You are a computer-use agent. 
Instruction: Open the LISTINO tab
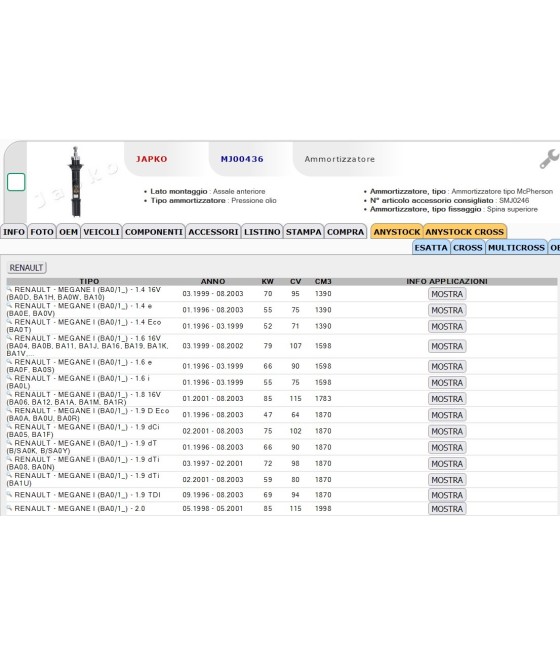point(262,232)
